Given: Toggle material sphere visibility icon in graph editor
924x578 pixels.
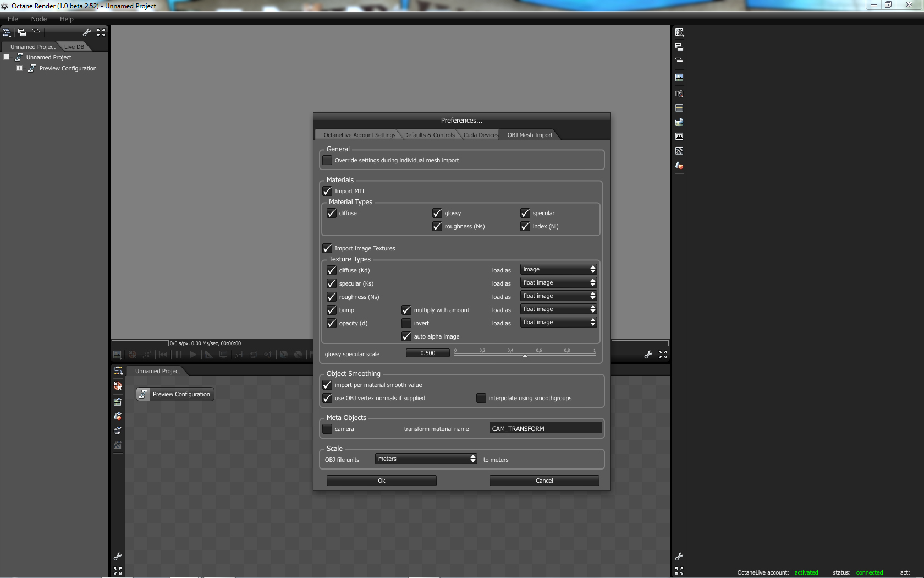Looking at the screenshot, I should (118, 430).
